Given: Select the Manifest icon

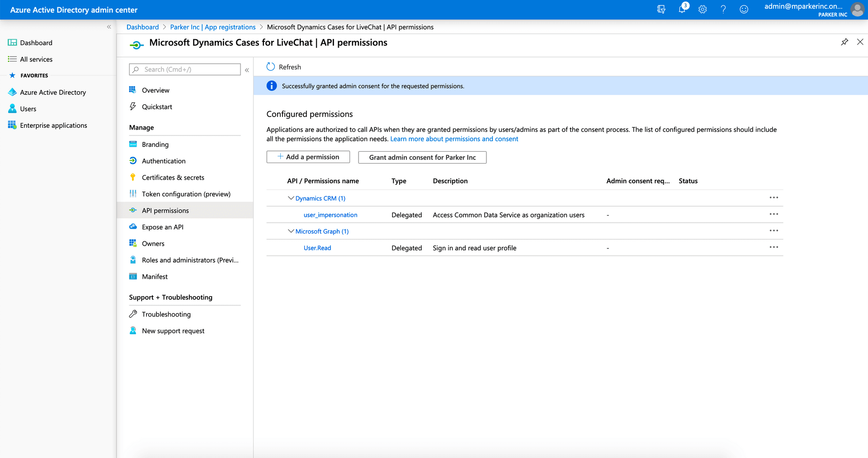Looking at the screenshot, I should [133, 276].
